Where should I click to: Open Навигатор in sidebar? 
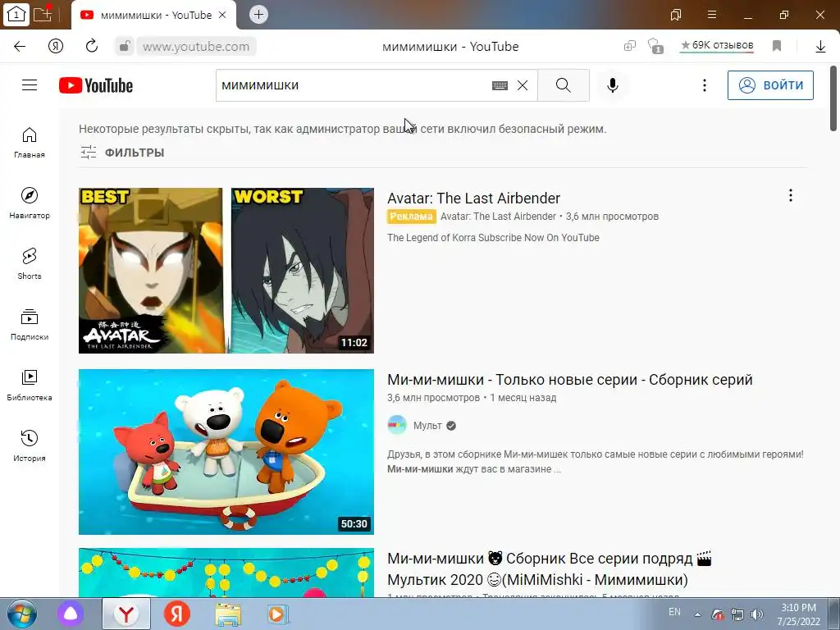pyautogui.click(x=30, y=203)
